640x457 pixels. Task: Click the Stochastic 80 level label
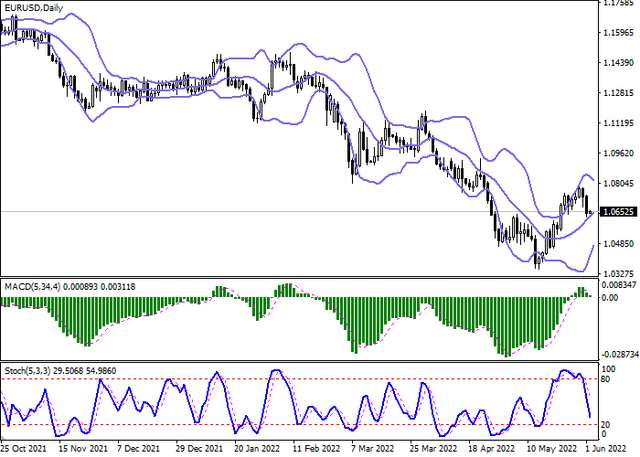pos(607,379)
